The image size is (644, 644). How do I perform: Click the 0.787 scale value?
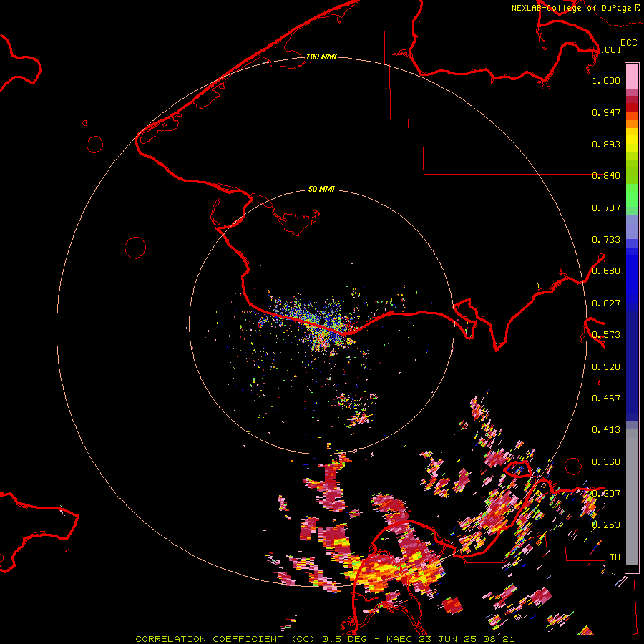(x=606, y=208)
